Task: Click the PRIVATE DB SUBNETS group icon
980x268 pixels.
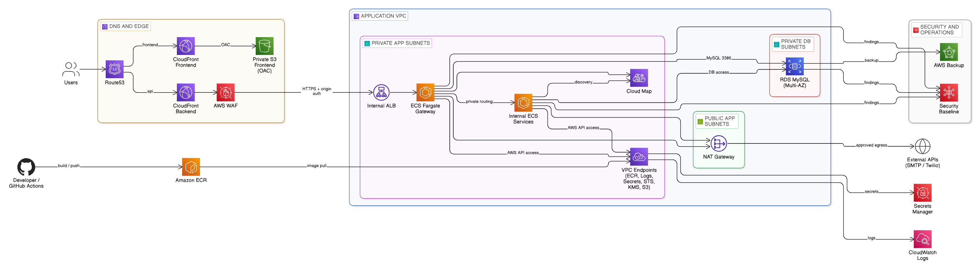Action: (776, 45)
